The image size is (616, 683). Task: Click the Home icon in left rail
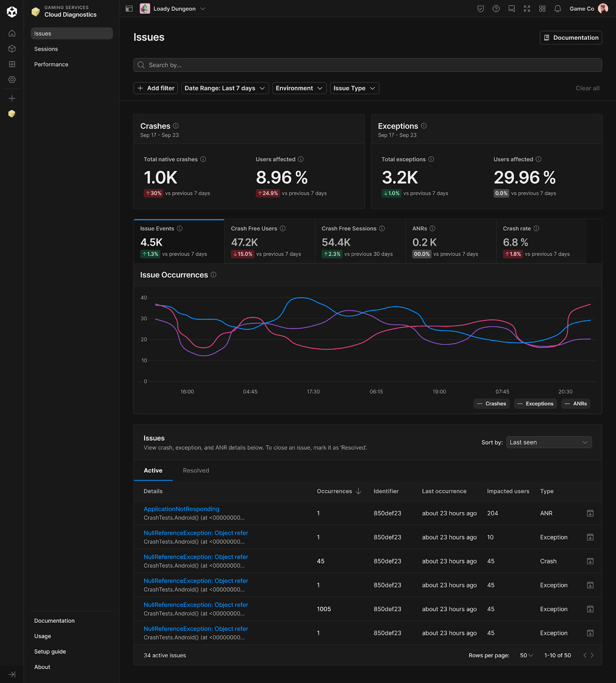coord(12,33)
